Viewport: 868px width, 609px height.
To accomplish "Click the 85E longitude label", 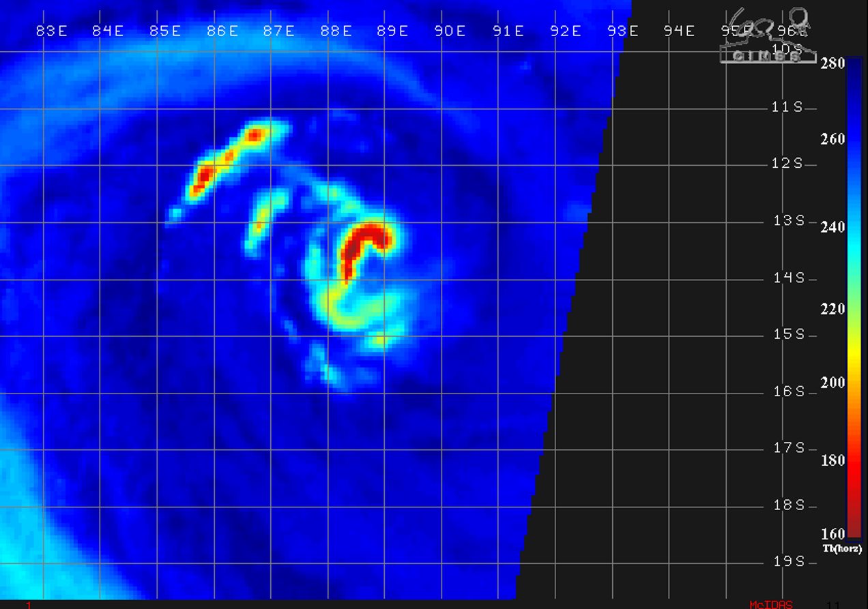I will (x=165, y=31).
